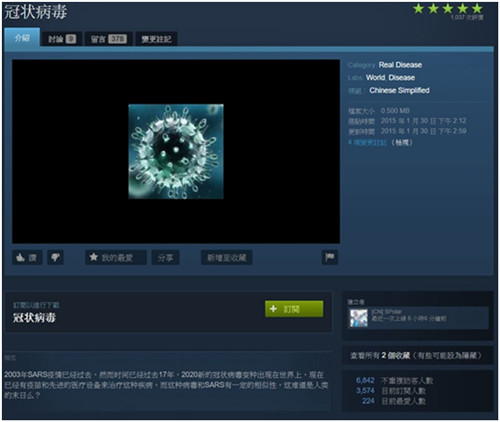Click the 冠状病毒 title in subscribe box
The image size is (500, 422).
34,318
